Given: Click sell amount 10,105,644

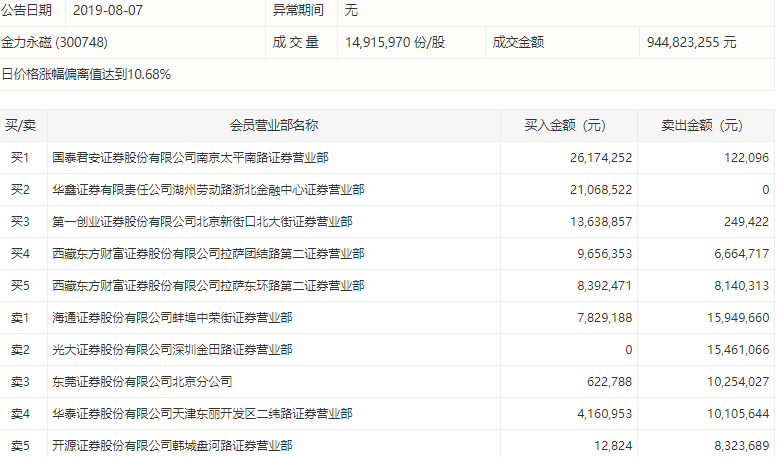Looking at the screenshot, I should pos(738,414).
